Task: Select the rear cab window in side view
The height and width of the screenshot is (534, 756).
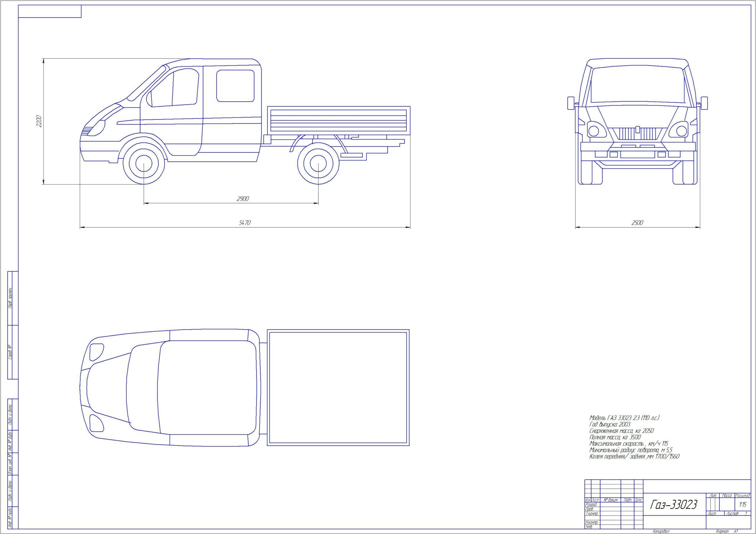Action: pos(235,86)
